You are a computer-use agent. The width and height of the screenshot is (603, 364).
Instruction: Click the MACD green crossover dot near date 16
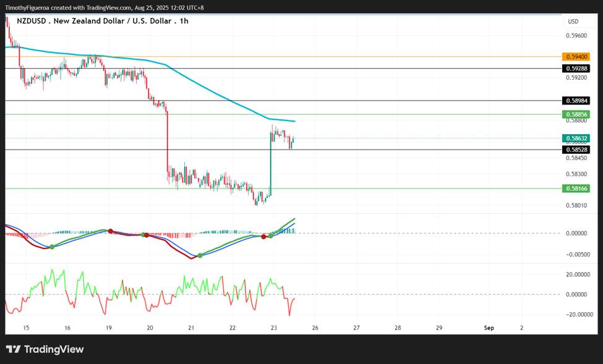(52, 247)
